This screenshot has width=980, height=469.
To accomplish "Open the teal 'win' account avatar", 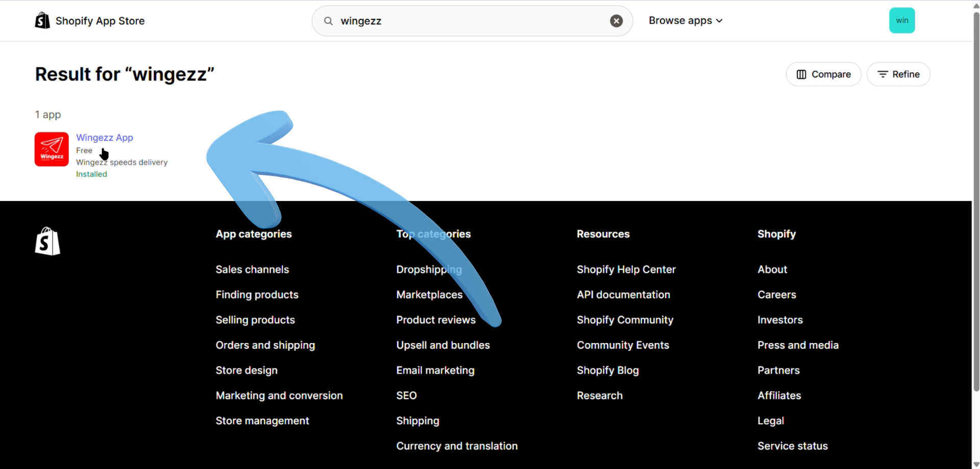I will coord(901,21).
